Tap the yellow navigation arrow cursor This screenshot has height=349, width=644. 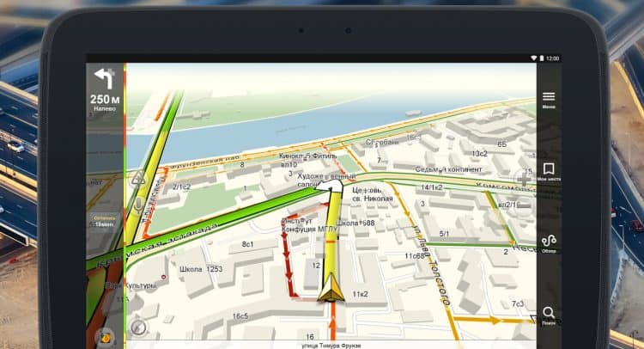(x=329, y=287)
